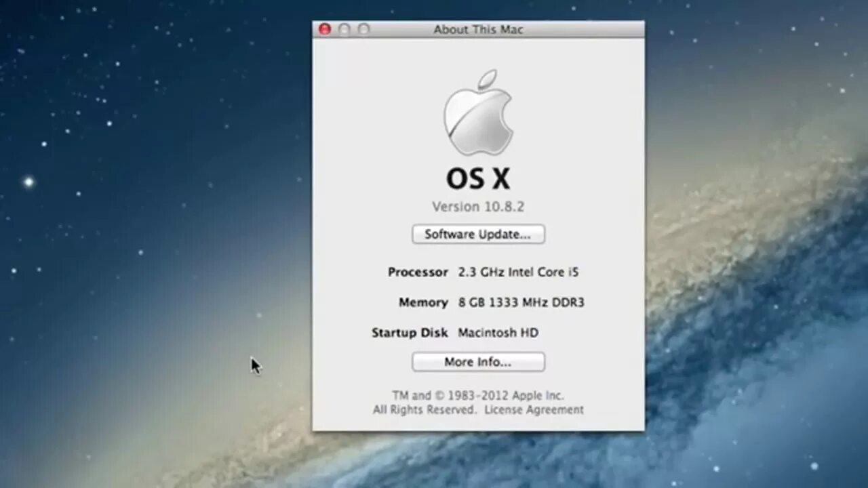This screenshot has height=488, width=868.
Task: Select the '8 GB 1333 MHz DDR3' text
Action: point(521,302)
